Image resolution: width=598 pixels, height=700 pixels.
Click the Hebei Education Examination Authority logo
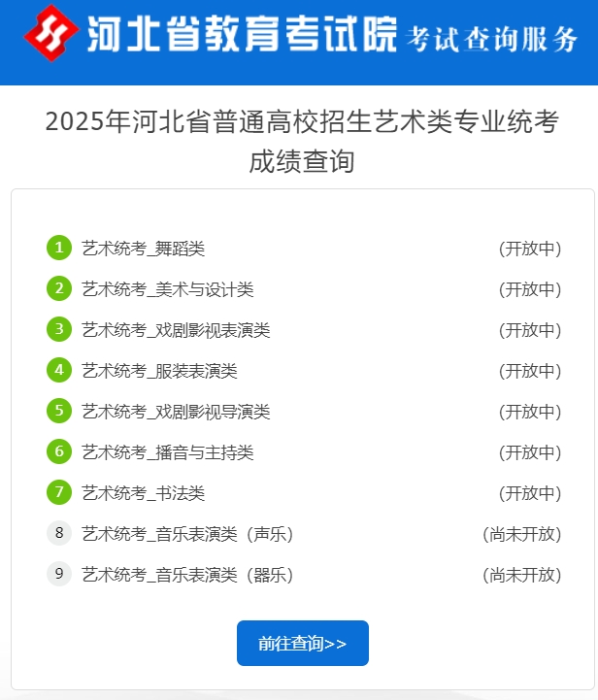[51, 33]
